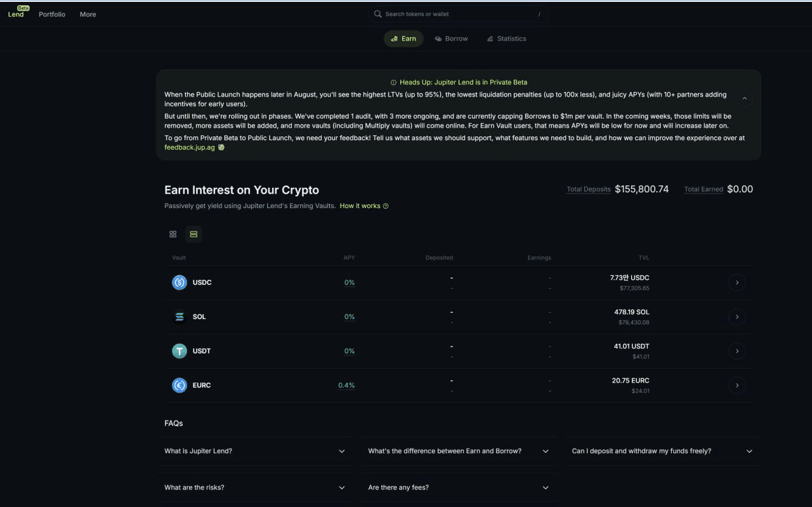
Task: Click the Earn tab icon
Action: pos(394,39)
